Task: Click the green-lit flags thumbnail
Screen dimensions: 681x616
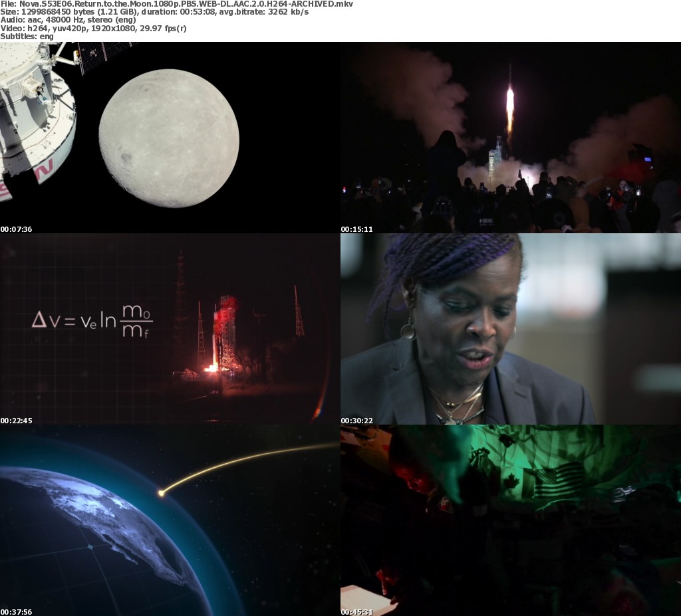Action: click(x=510, y=520)
